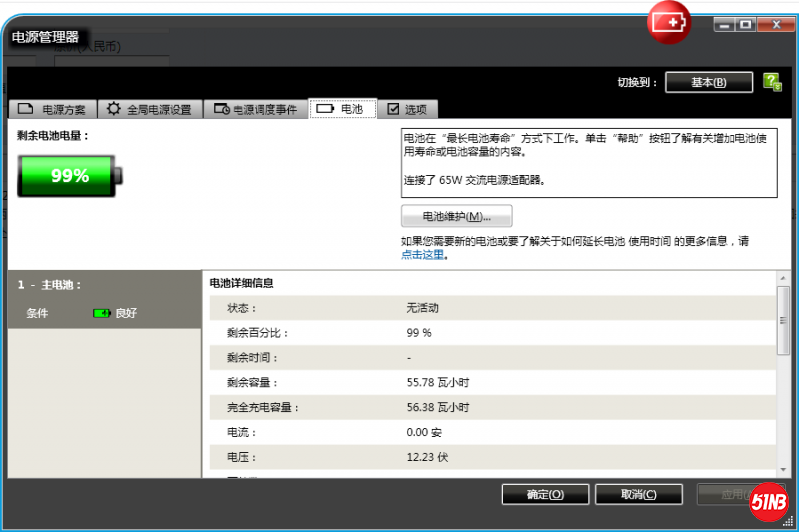The image size is (799, 532).
Task: Click the scrollbar up arrow in battery details
Action: click(783, 278)
